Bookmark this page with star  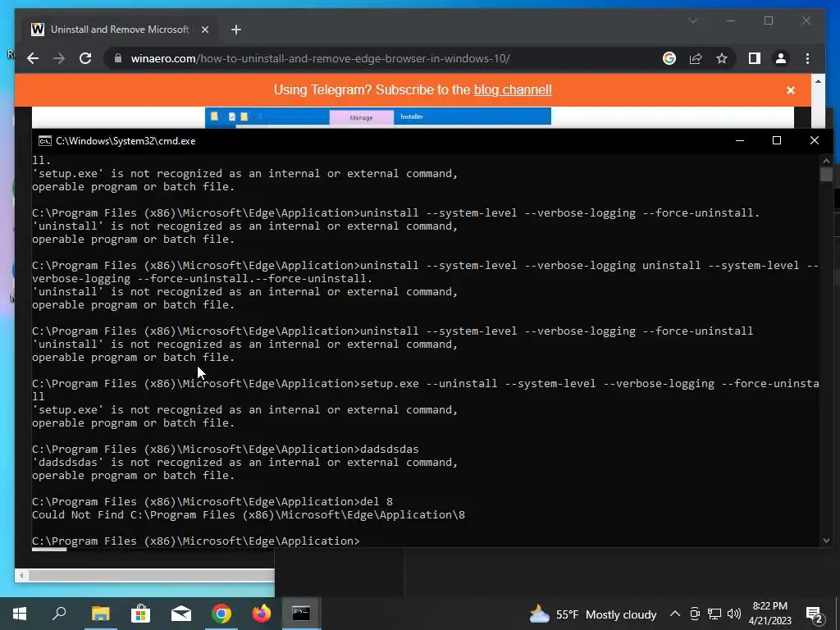click(722, 58)
